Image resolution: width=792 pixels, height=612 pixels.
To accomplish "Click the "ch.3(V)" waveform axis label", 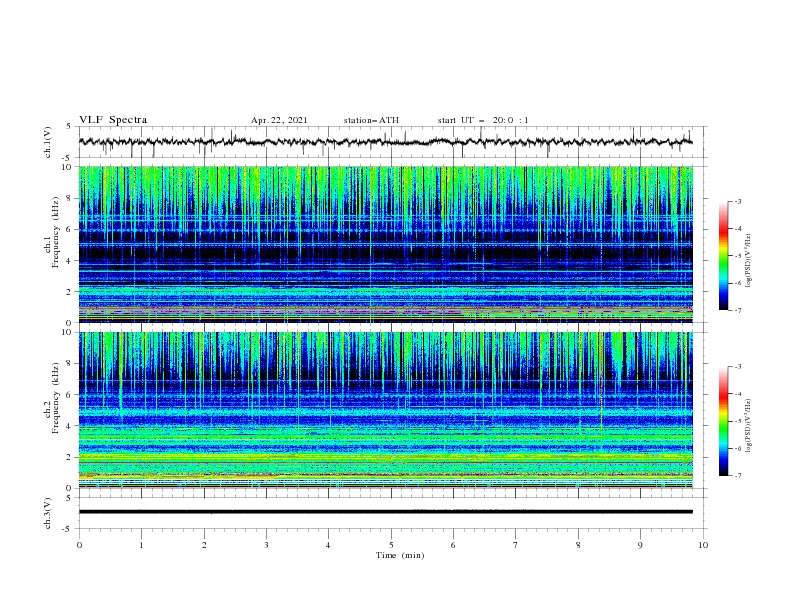I will tap(48, 513).
